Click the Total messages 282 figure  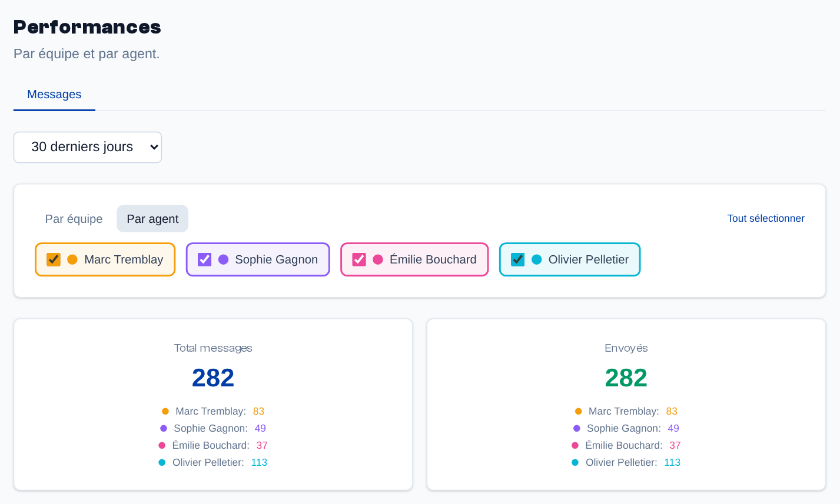click(x=213, y=378)
